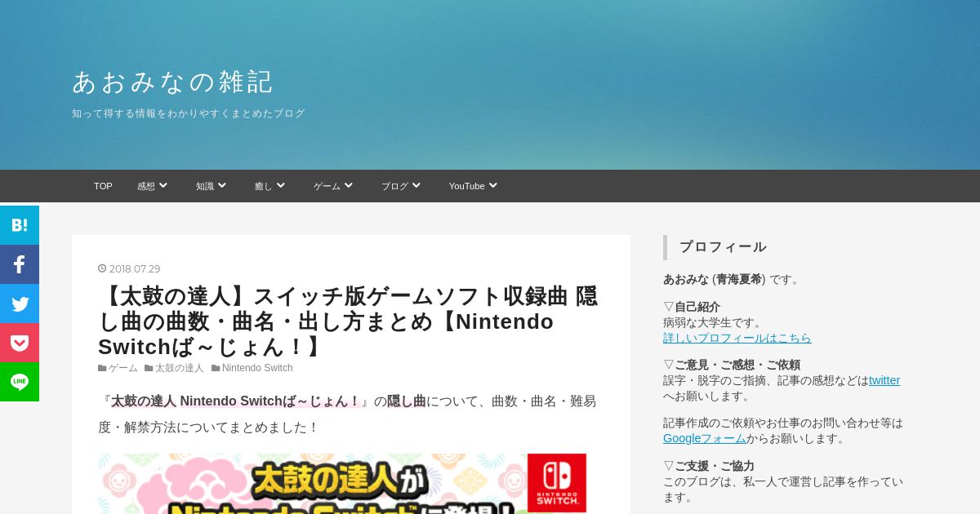
Task: Share on Hatena Bookmark
Action: (x=20, y=225)
